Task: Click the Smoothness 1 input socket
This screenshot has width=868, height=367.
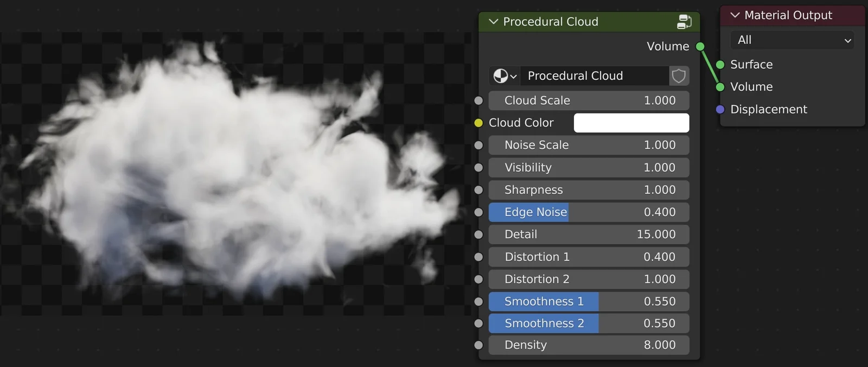Action: tap(478, 301)
